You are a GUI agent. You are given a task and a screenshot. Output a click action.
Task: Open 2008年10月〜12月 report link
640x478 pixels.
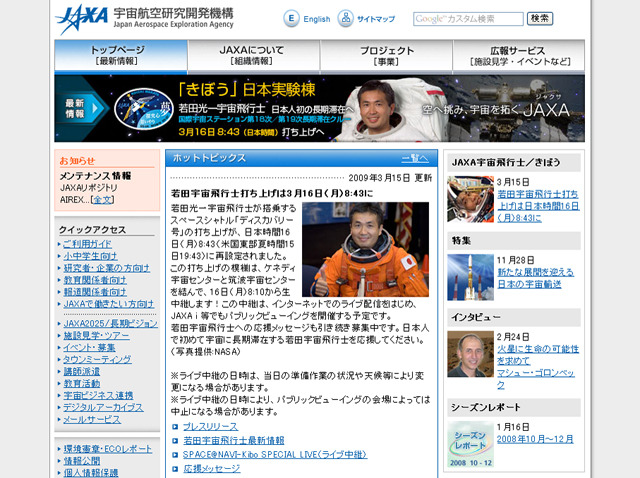(x=535, y=439)
